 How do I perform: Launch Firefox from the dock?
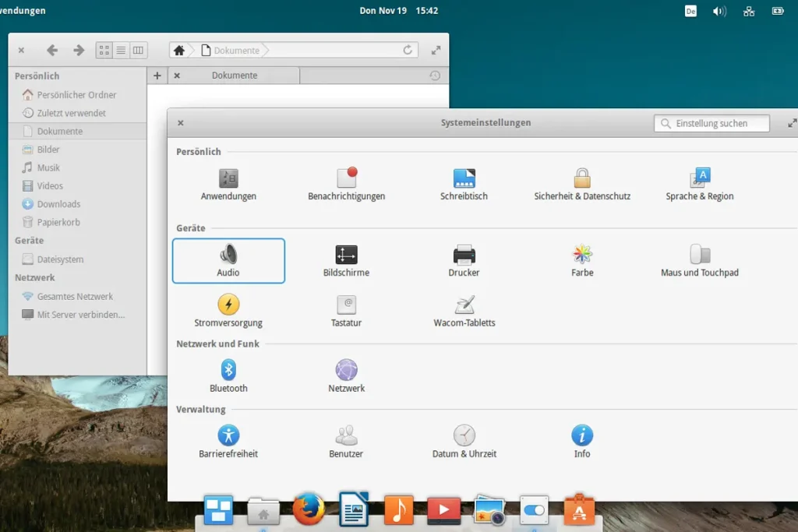[x=309, y=510]
